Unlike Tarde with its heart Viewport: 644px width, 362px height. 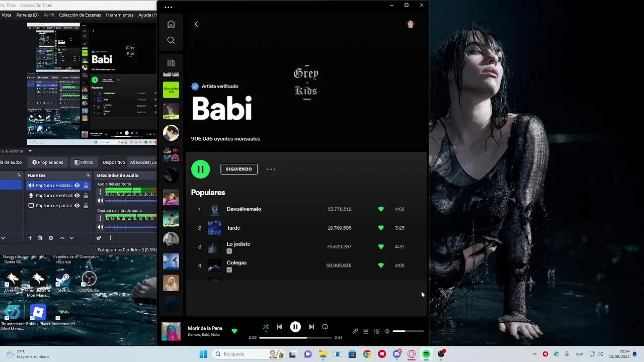(381, 228)
